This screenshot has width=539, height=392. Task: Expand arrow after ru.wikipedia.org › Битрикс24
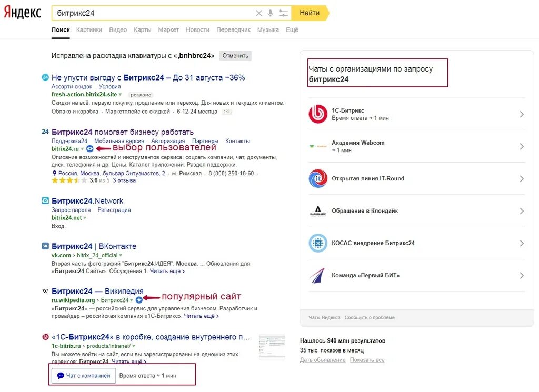(x=131, y=300)
